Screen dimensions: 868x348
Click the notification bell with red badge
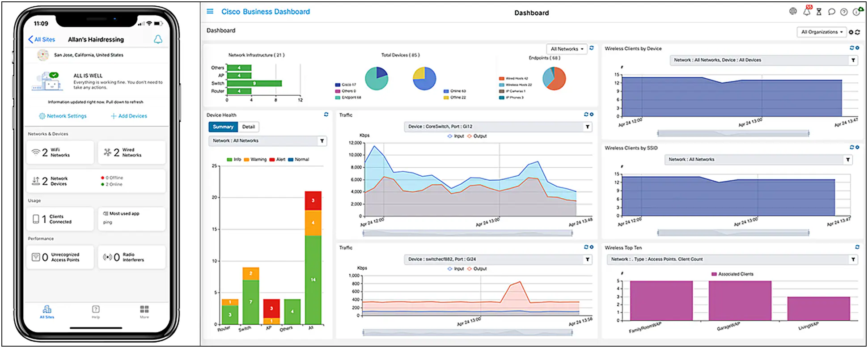pos(807,12)
